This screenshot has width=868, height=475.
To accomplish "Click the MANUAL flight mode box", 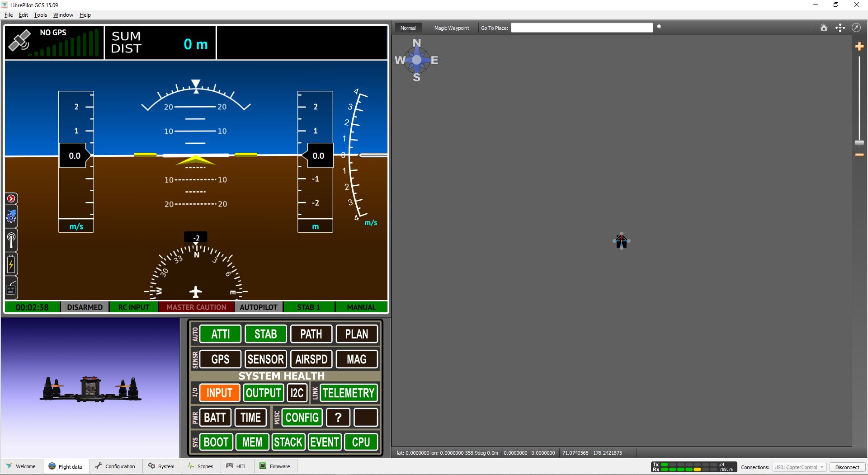I will (361, 307).
